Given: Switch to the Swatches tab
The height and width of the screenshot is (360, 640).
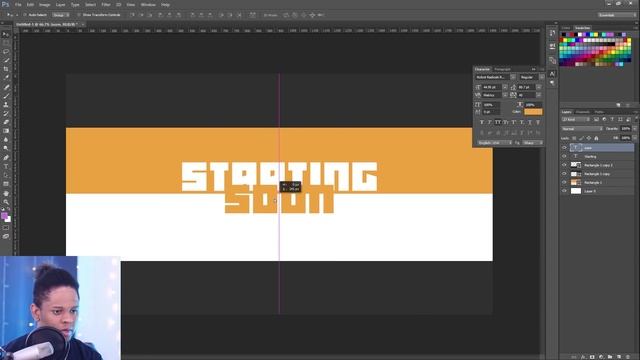Looking at the screenshot, I should [582, 28].
